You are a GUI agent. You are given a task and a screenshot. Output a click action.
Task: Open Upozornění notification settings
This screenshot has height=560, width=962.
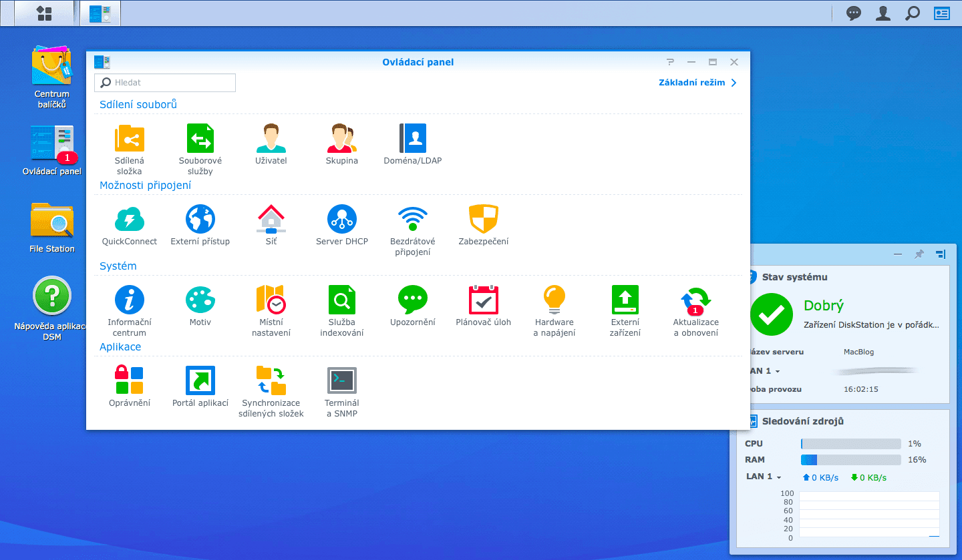pyautogui.click(x=413, y=306)
